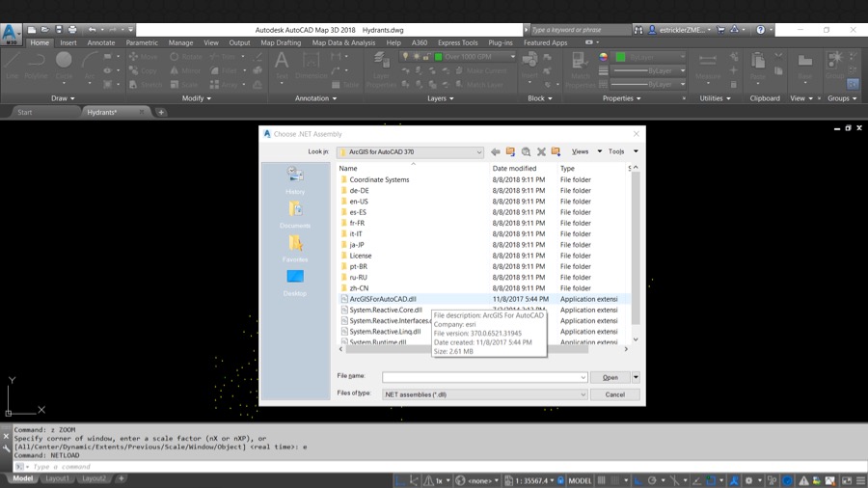Open Documents in the dialog places sidebar
The height and width of the screenshot is (488, 868).
pos(295,214)
